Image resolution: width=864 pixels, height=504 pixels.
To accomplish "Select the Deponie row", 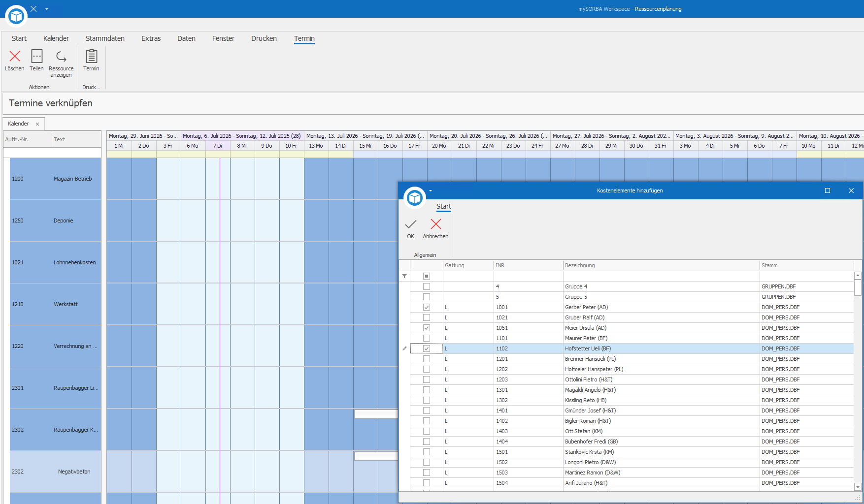I will (55, 220).
